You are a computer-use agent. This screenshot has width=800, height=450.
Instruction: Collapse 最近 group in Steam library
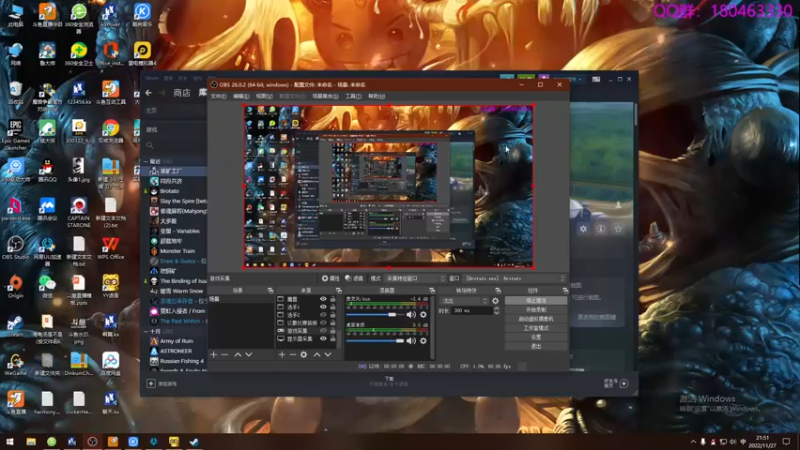pos(146,161)
